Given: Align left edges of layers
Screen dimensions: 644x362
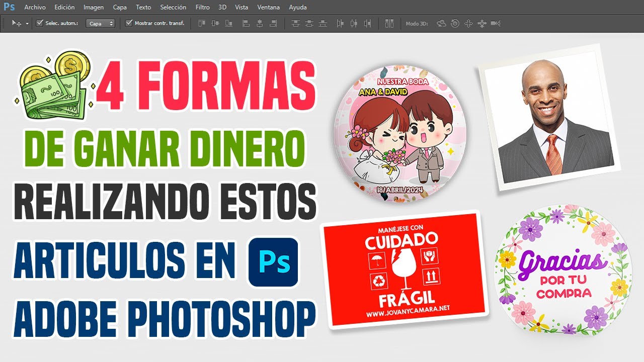Looking at the screenshot, I should click(x=246, y=23).
